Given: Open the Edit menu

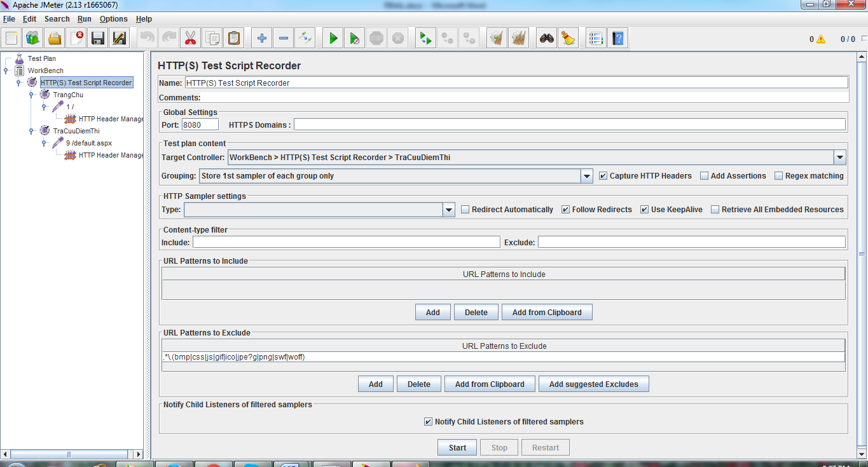Looking at the screenshot, I should pos(29,19).
